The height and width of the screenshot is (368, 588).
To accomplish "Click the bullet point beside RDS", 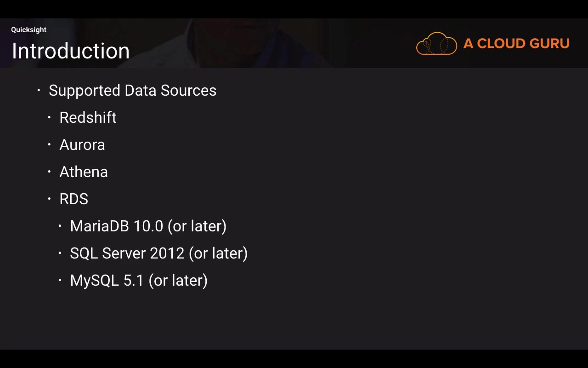I will 49,199.
